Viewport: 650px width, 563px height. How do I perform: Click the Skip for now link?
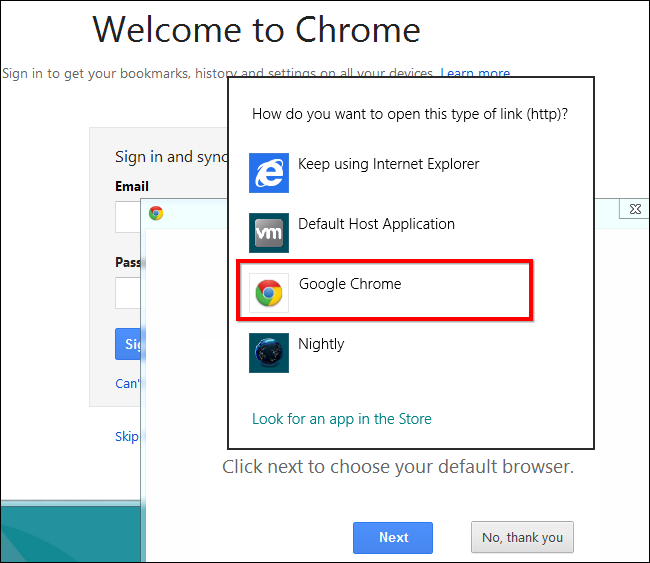pyautogui.click(x=127, y=437)
